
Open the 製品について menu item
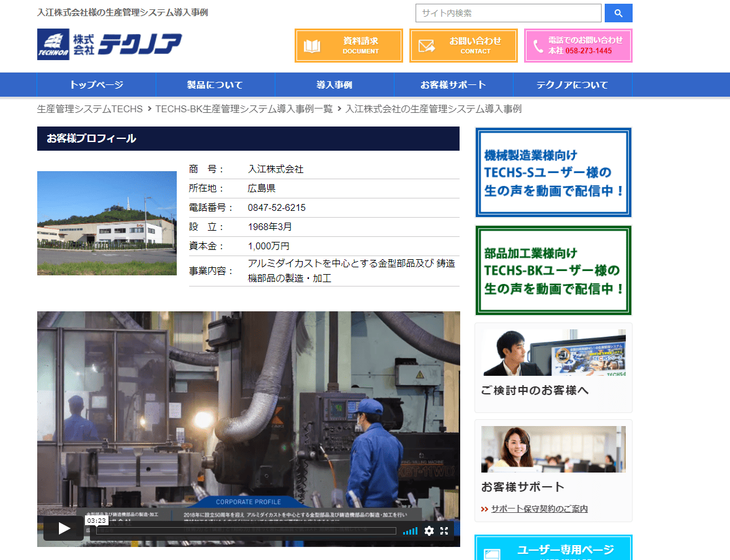pos(215,85)
